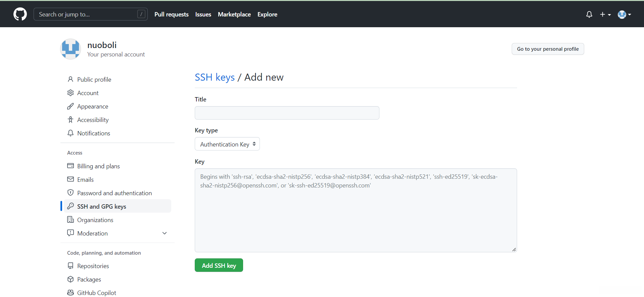The height and width of the screenshot is (297, 644).
Task: Open the notifications bell icon
Action: point(589,14)
